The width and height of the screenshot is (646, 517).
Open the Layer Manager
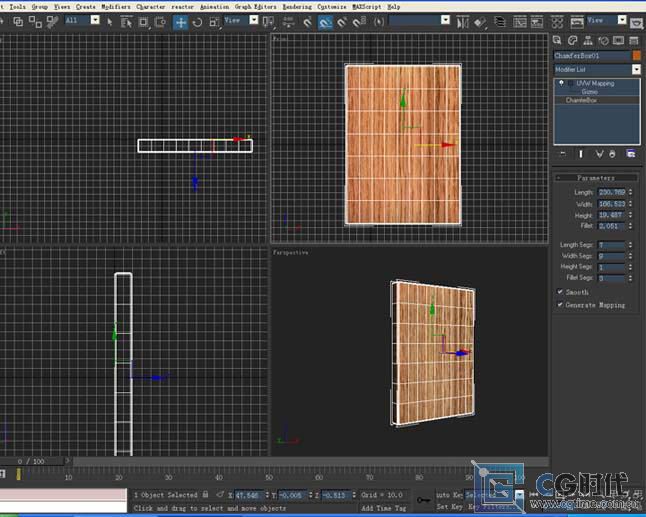click(x=500, y=22)
